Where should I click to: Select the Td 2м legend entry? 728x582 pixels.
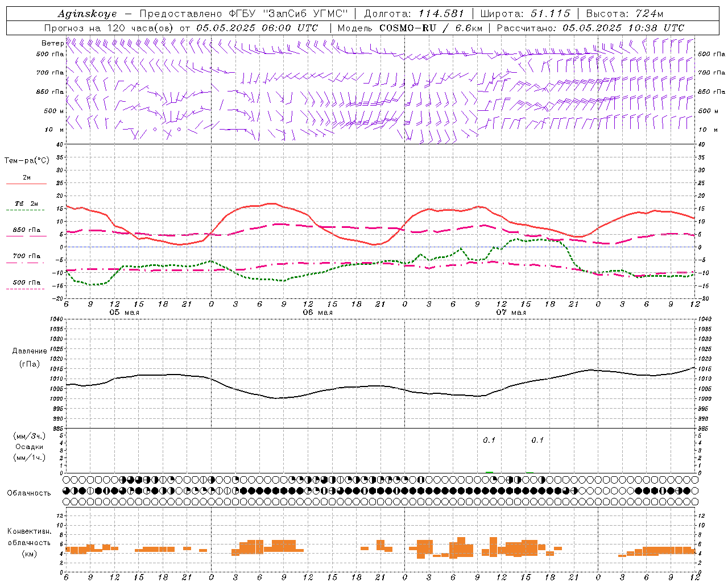[x=27, y=203]
